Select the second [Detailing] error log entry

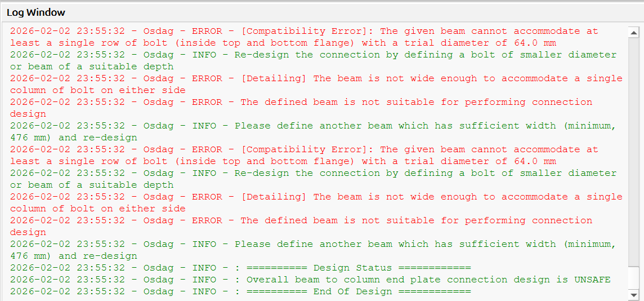pos(316,203)
